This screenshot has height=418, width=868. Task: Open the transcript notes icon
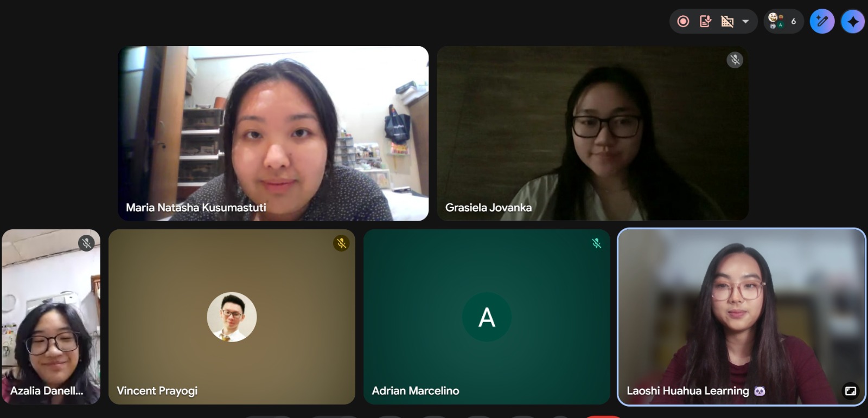coord(705,21)
